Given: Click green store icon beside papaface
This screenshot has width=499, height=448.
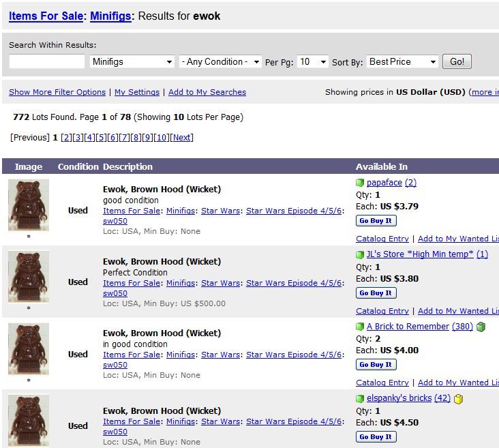Looking at the screenshot, I should click(x=360, y=183).
